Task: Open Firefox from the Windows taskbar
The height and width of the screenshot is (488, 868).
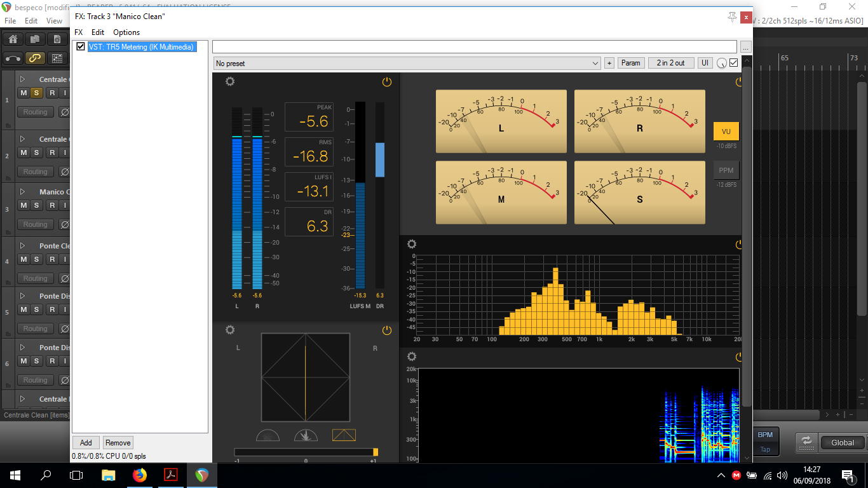Action: point(139,475)
